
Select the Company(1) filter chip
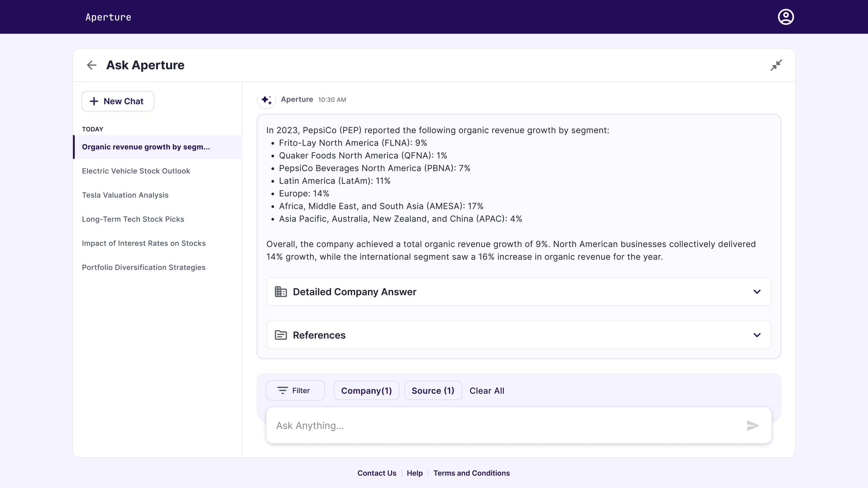(x=366, y=390)
